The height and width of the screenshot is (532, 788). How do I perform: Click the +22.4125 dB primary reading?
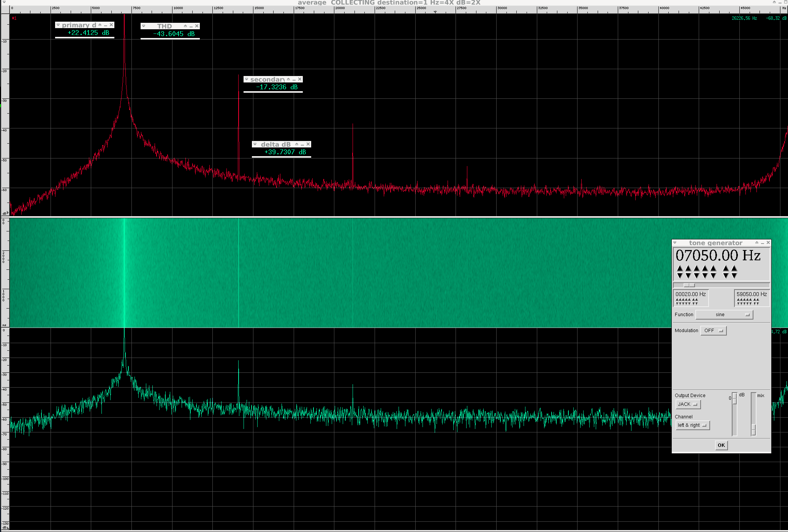pos(89,33)
